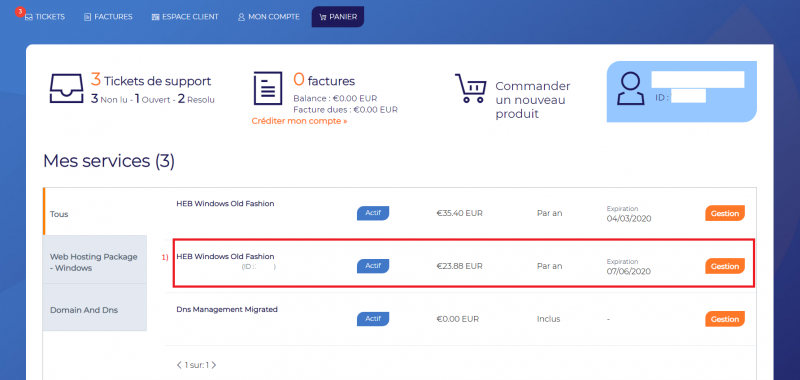Open the Factures menu item

pyautogui.click(x=108, y=17)
